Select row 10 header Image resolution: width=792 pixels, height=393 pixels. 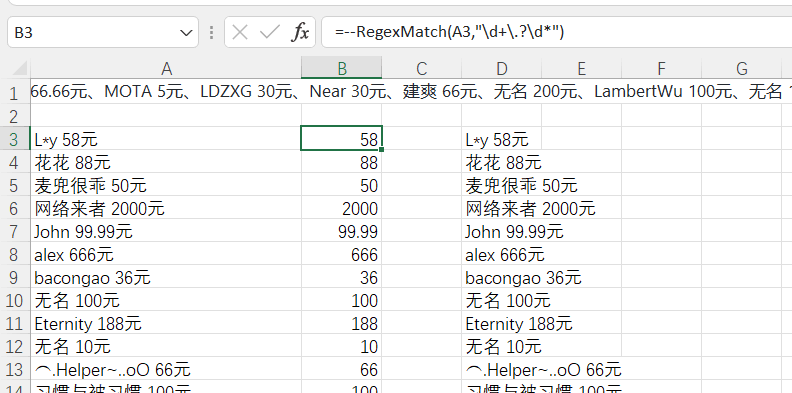(14, 300)
